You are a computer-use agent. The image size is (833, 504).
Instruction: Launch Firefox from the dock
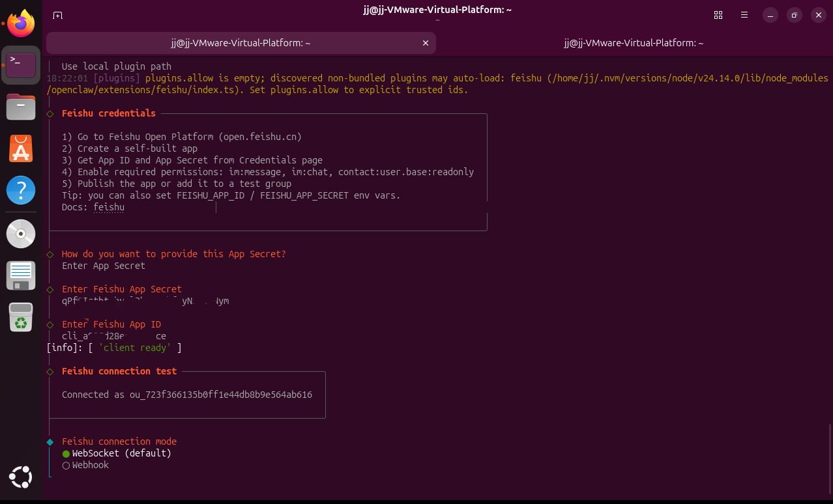[x=21, y=25]
